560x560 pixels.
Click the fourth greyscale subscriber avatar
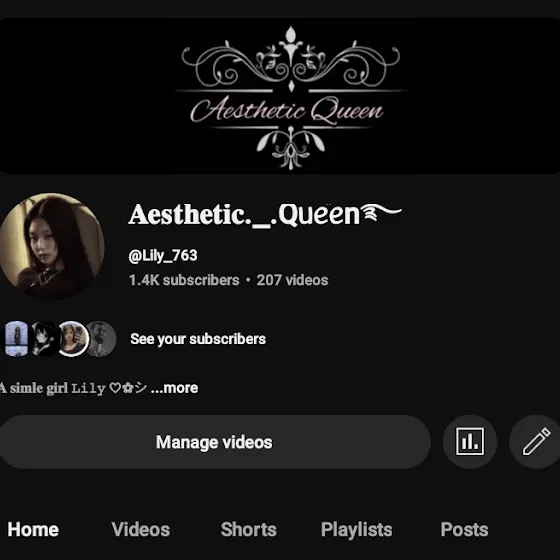102,339
